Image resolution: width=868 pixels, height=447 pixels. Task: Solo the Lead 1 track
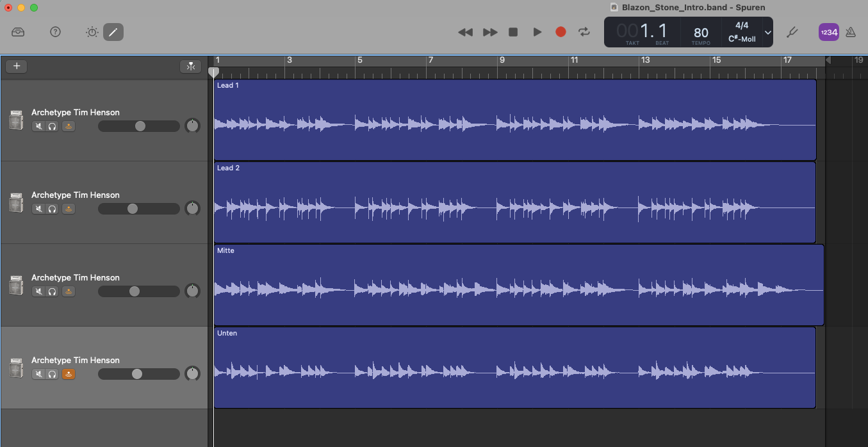(x=53, y=126)
